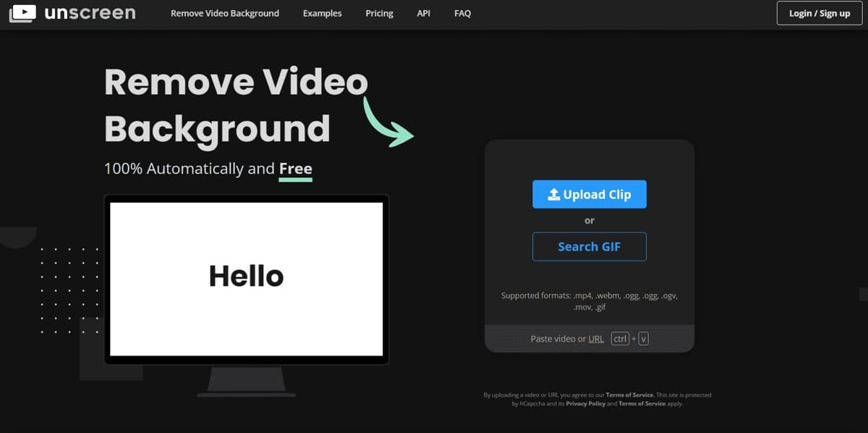Open the API page

point(424,13)
